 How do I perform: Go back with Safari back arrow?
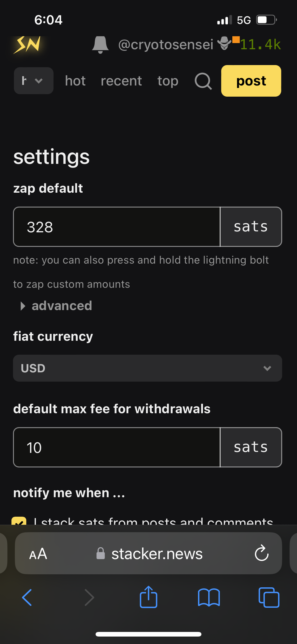27,597
